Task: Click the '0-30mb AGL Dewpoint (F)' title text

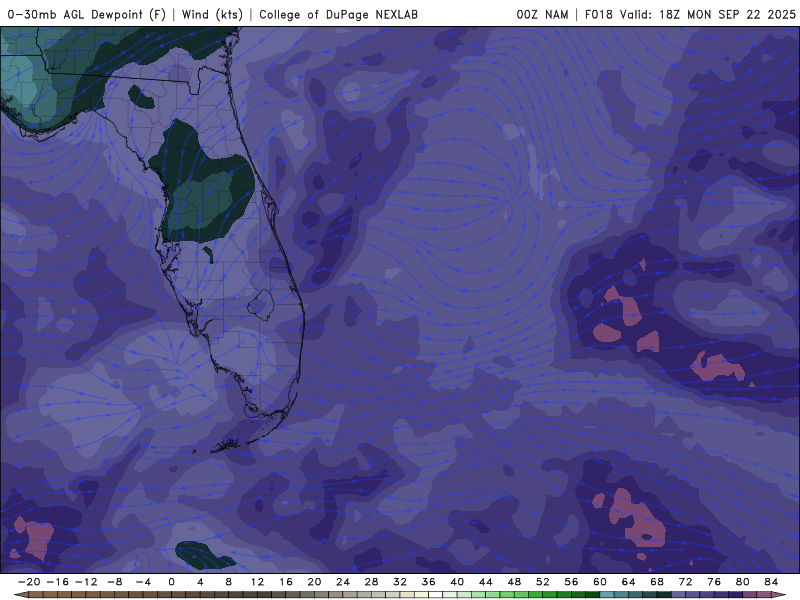Action: [x=87, y=14]
